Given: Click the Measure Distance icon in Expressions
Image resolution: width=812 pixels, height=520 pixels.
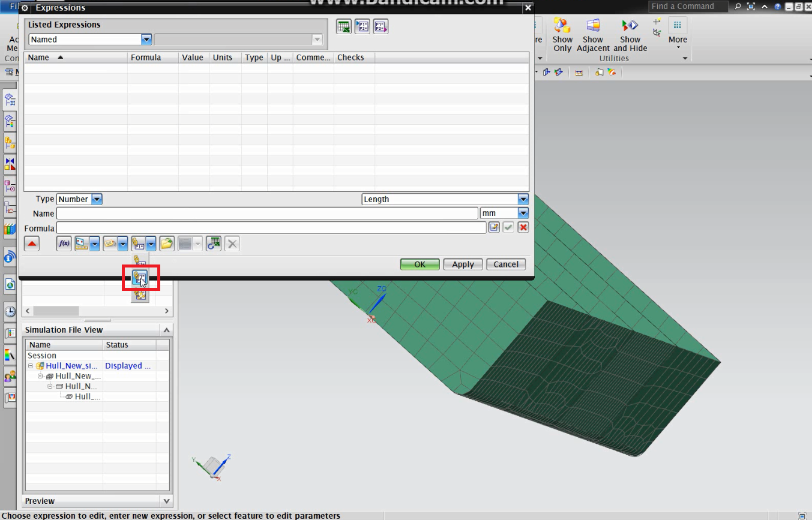Looking at the screenshot, I should click(x=82, y=244).
